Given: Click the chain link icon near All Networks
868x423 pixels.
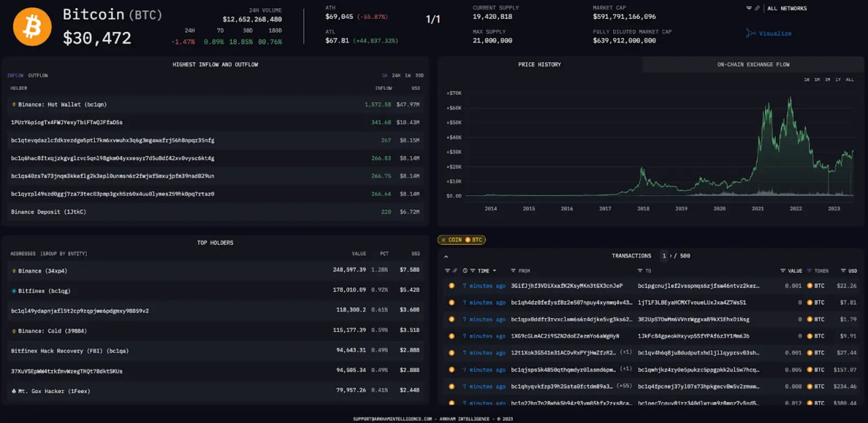Looking at the screenshot, I should tap(757, 8).
